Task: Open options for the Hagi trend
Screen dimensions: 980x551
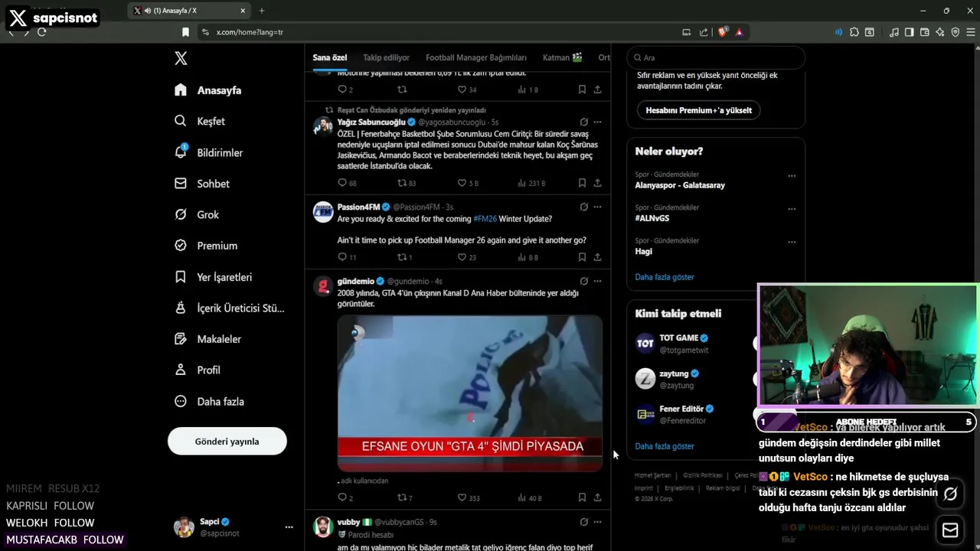Action: (792, 242)
